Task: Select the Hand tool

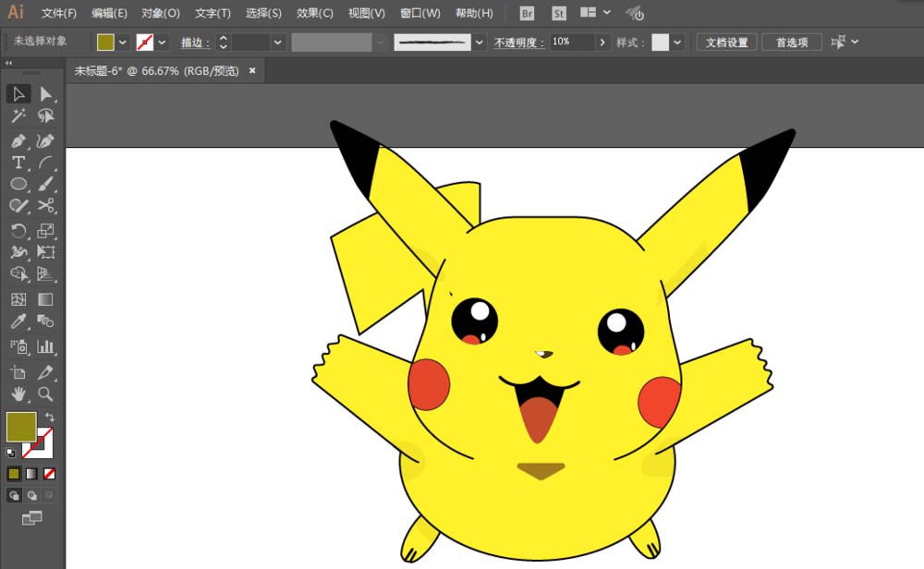Action: (18, 394)
